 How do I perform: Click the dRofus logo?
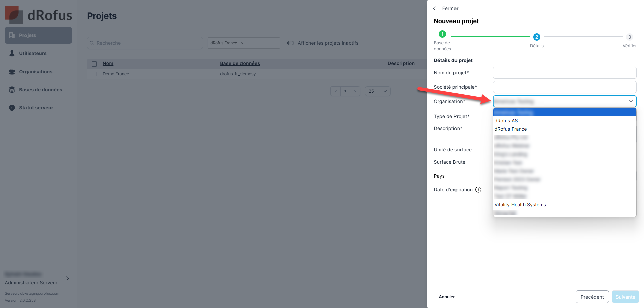[x=39, y=15]
